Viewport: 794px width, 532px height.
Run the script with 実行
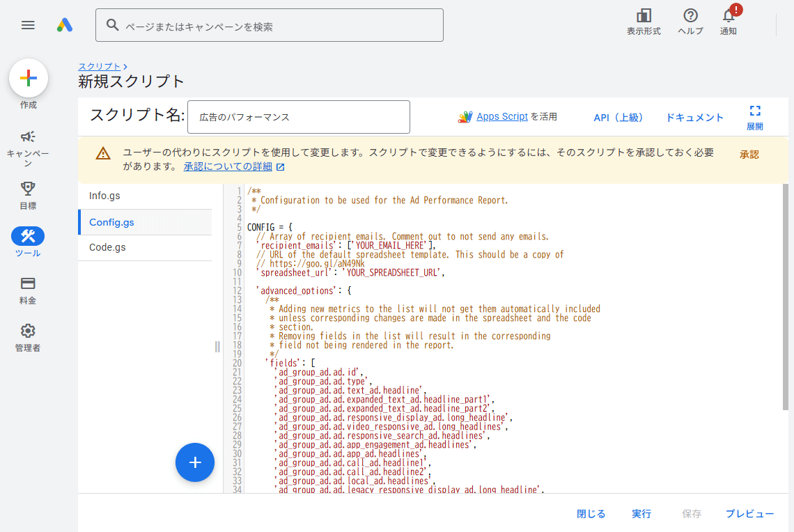(641, 513)
